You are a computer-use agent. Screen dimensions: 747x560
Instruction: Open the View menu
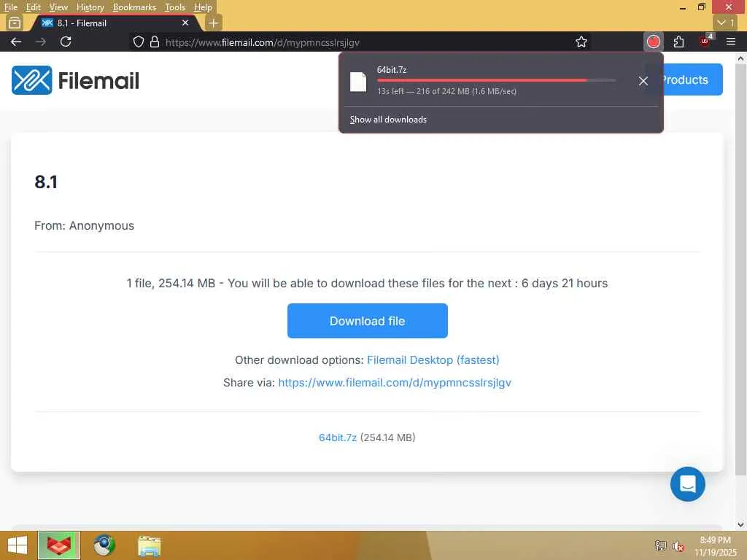(58, 7)
